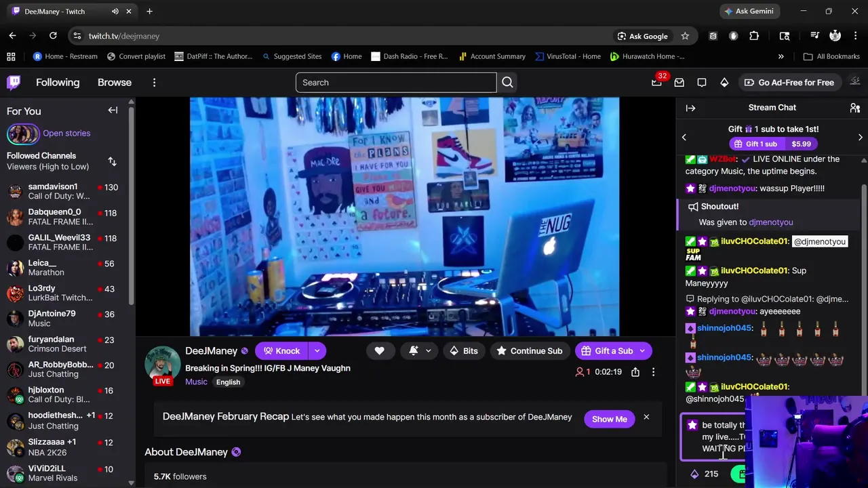Collapse the Stream Chat panel
The width and height of the screenshot is (868, 488).
pyautogui.click(x=690, y=108)
